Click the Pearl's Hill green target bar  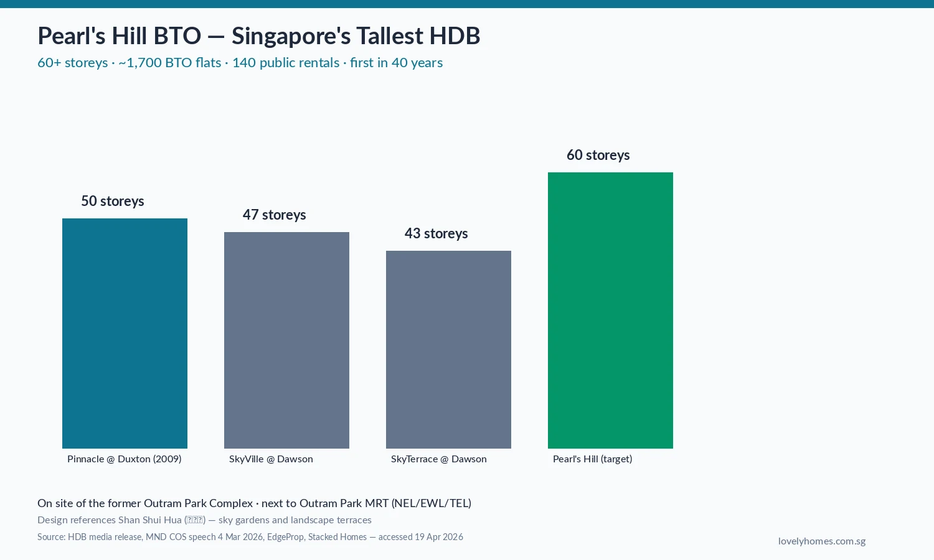tap(610, 311)
